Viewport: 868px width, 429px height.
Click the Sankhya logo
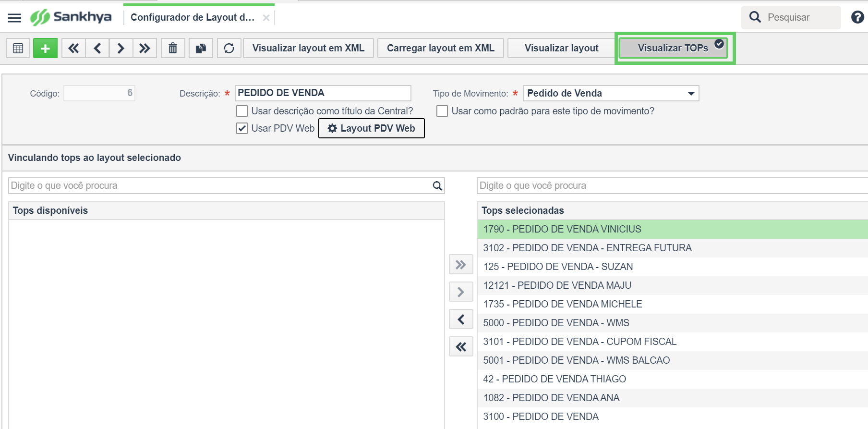(71, 17)
